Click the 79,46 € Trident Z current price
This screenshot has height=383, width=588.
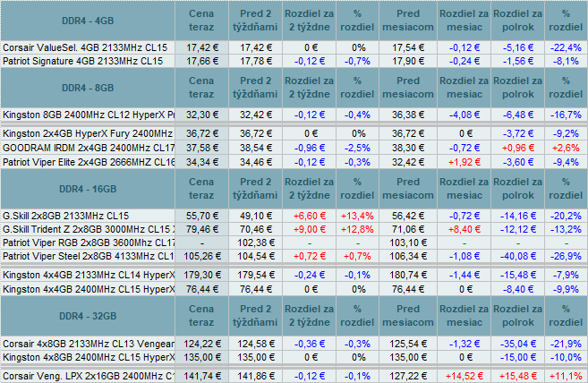click(202, 229)
